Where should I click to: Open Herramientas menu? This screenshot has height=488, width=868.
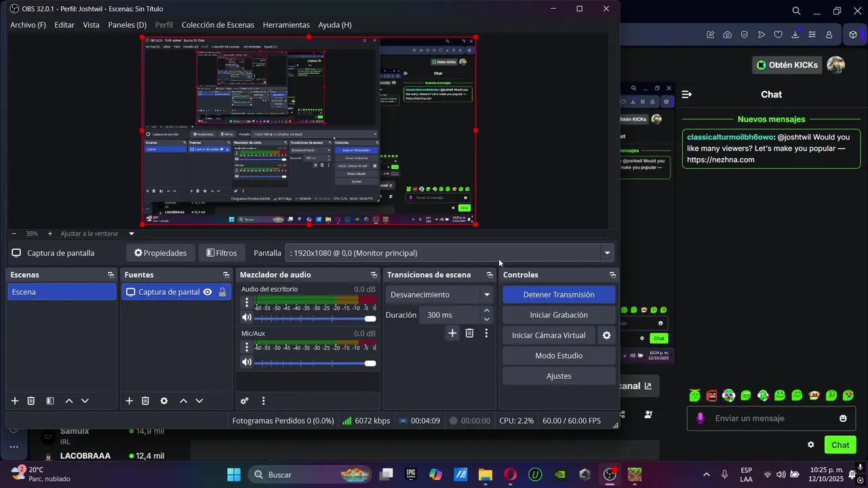click(286, 24)
